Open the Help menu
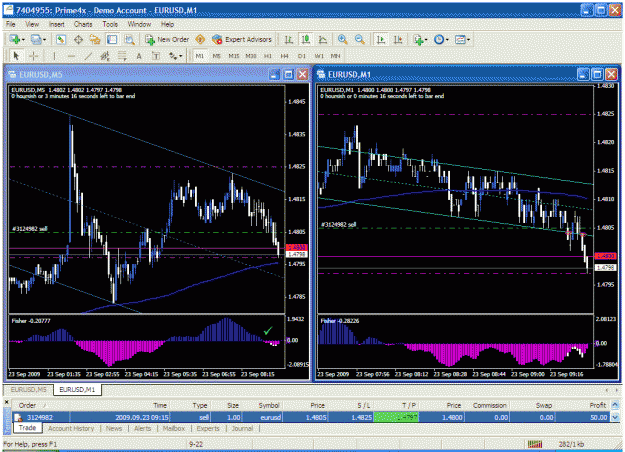 167,24
